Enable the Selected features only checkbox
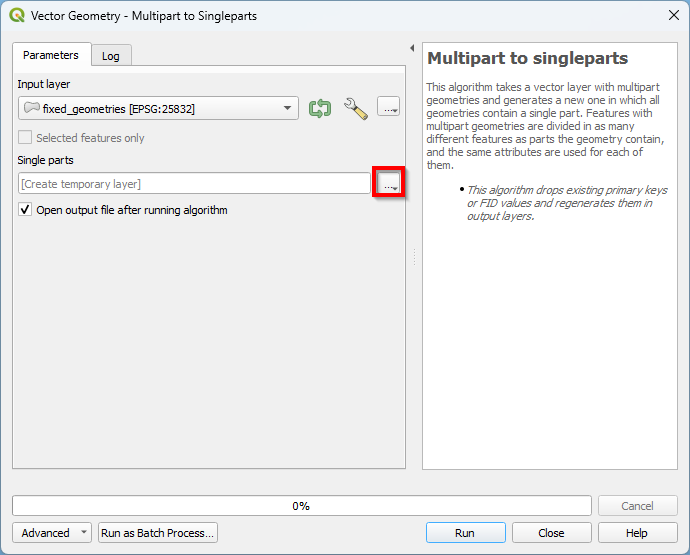Image resolution: width=690 pixels, height=555 pixels. click(x=26, y=138)
